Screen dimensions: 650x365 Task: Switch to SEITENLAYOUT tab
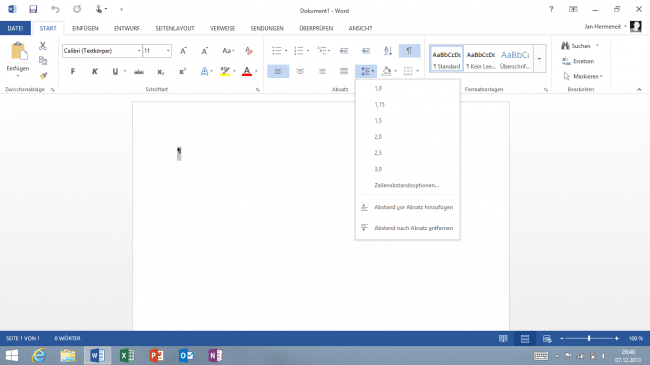(175, 28)
